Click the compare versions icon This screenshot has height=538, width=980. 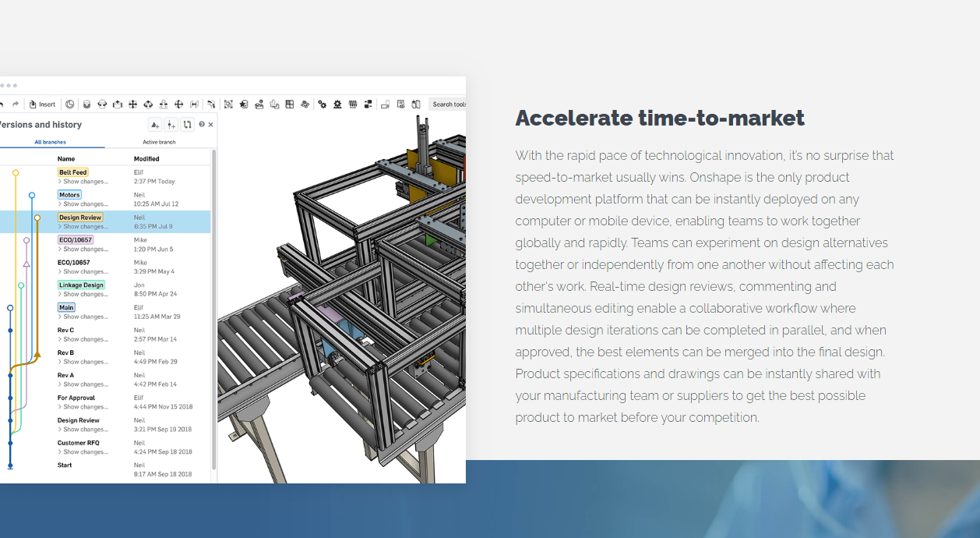pos(188,124)
